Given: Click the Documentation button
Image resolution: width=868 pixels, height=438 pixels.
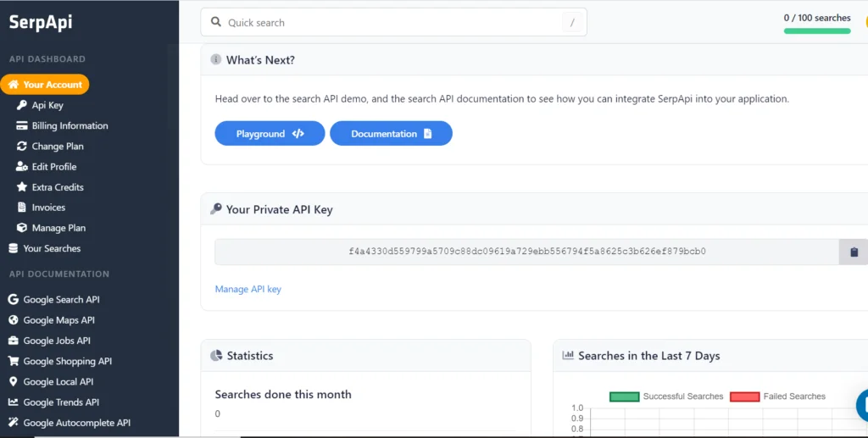Looking at the screenshot, I should 391,134.
